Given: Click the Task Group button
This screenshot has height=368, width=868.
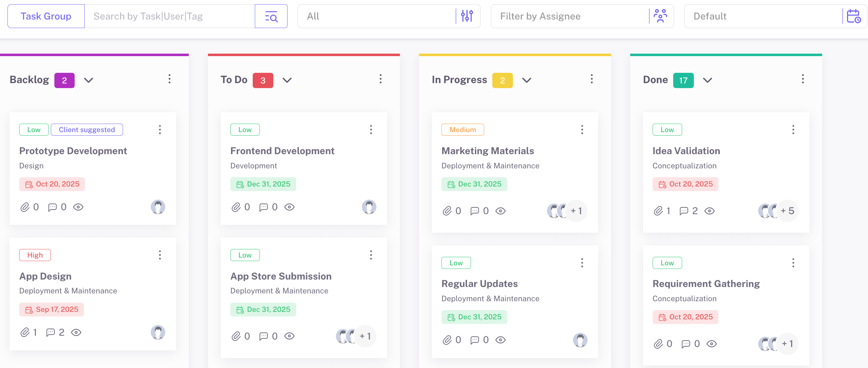Looking at the screenshot, I should [x=46, y=16].
